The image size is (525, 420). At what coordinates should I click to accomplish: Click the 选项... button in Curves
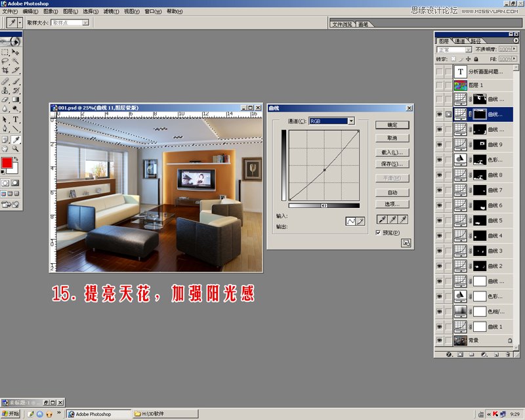coord(392,204)
